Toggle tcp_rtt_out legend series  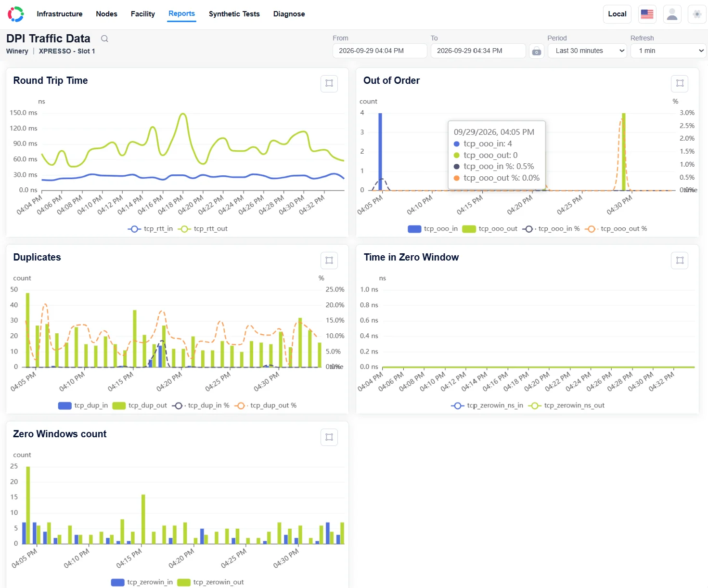point(203,229)
